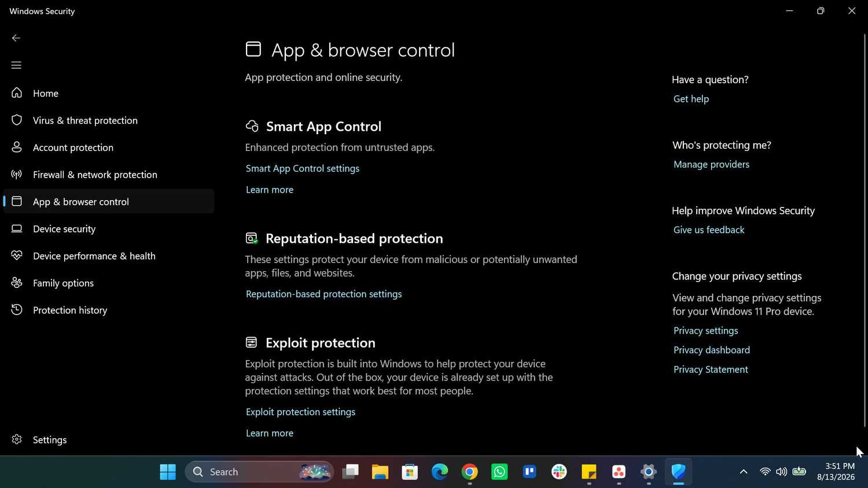The width and height of the screenshot is (868, 488).
Task: Click the taskbar Search box
Action: coord(259,472)
